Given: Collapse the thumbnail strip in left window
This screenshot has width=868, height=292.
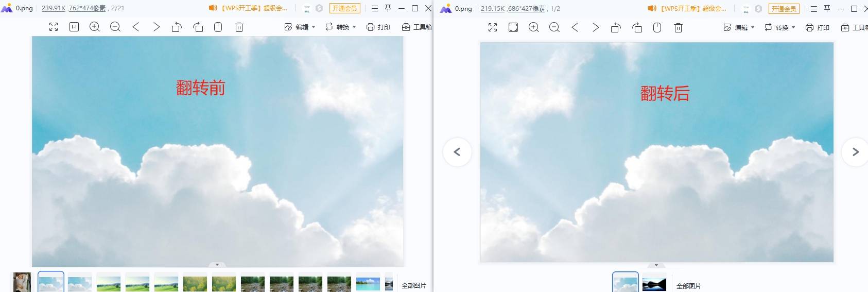Looking at the screenshot, I should [217, 265].
